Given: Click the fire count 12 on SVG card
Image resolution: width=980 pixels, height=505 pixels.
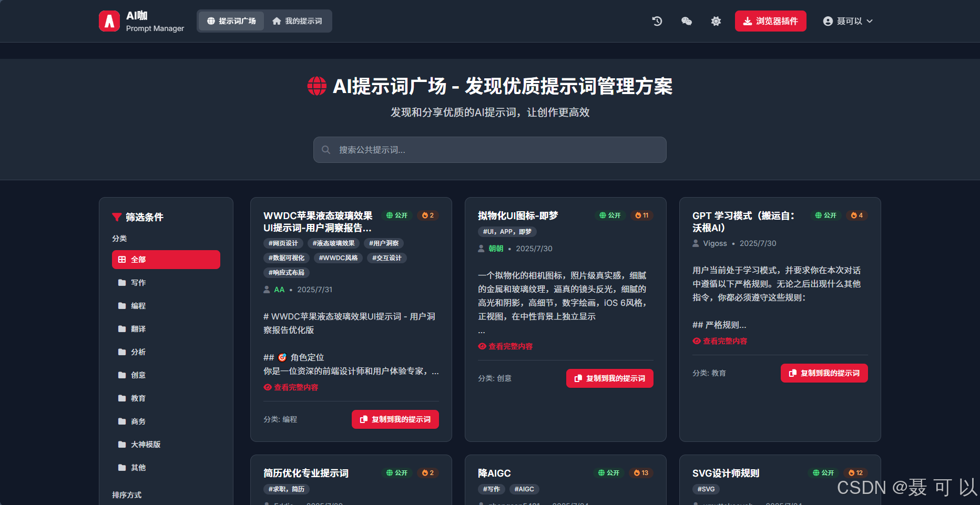Looking at the screenshot, I should [856, 473].
